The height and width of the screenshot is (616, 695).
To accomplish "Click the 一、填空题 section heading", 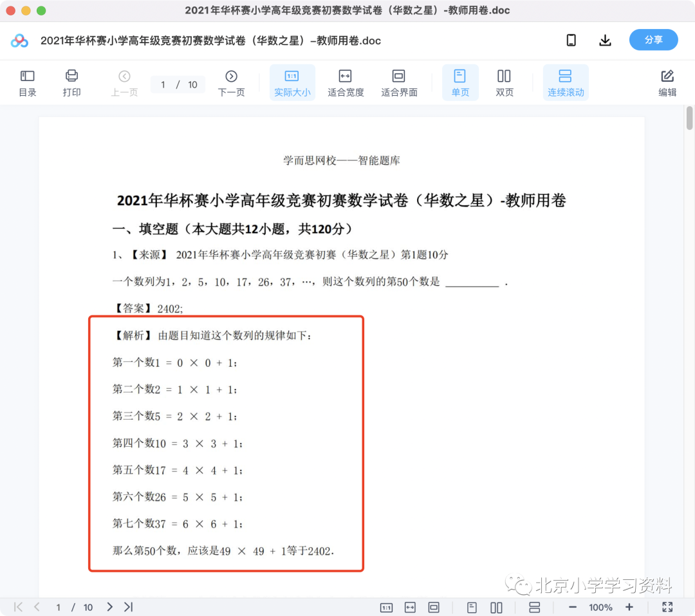I will [x=233, y=229].
